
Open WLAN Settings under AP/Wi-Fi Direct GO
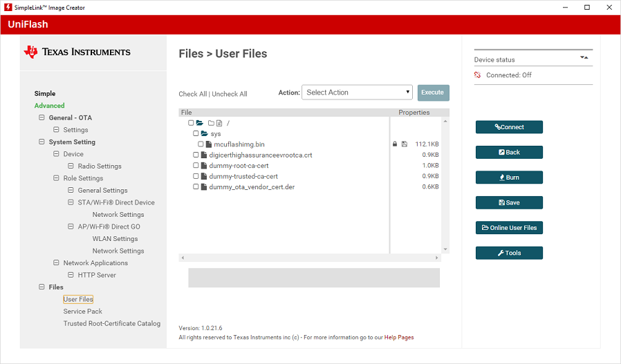click(x=115, y=238)
